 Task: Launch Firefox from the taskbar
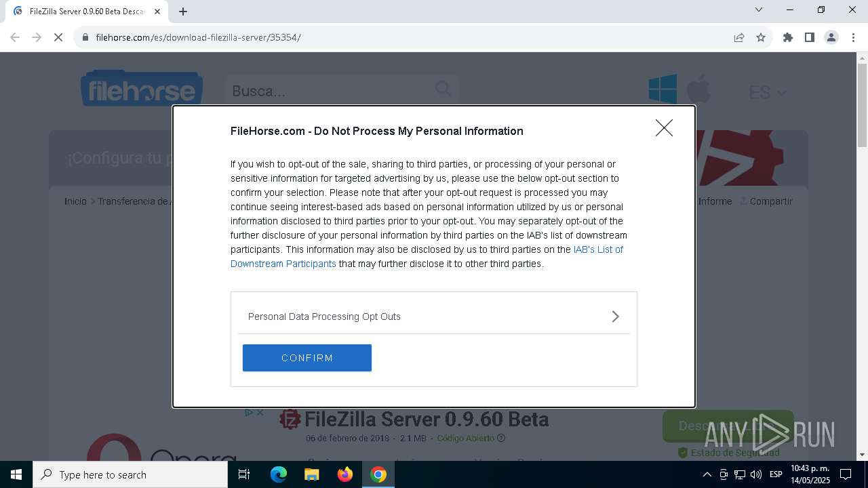click(x=345, y=474)
